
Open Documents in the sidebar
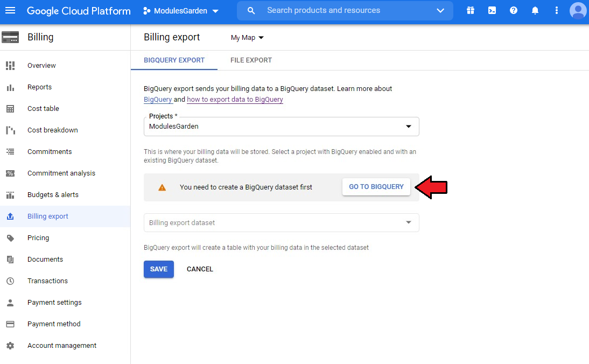pos(45,259)
